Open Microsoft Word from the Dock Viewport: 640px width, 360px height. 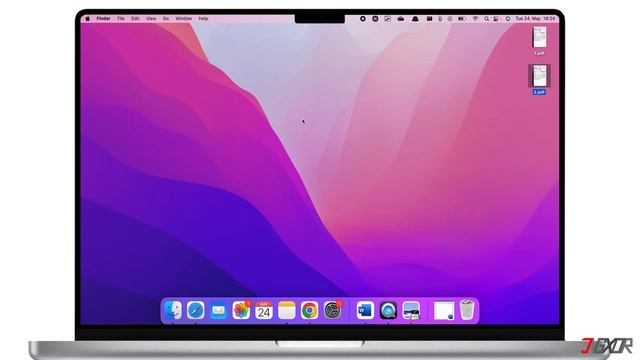(365, 311)
